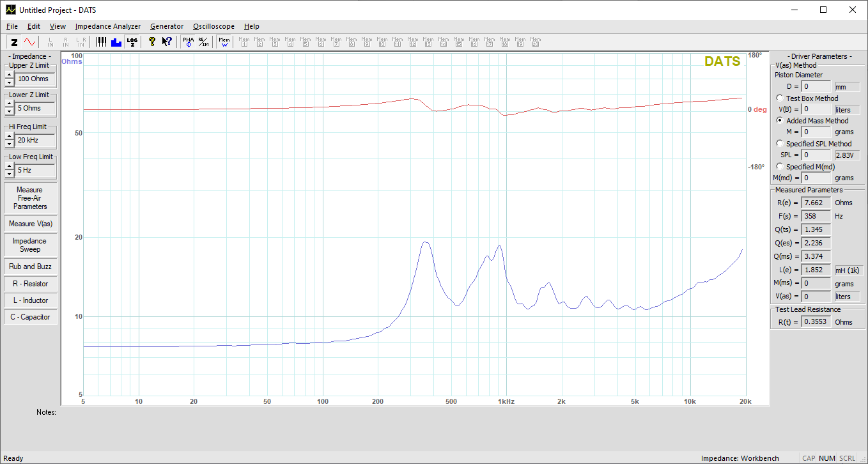Click the Mem W memory write icon
868x464 pixels.
224,42
